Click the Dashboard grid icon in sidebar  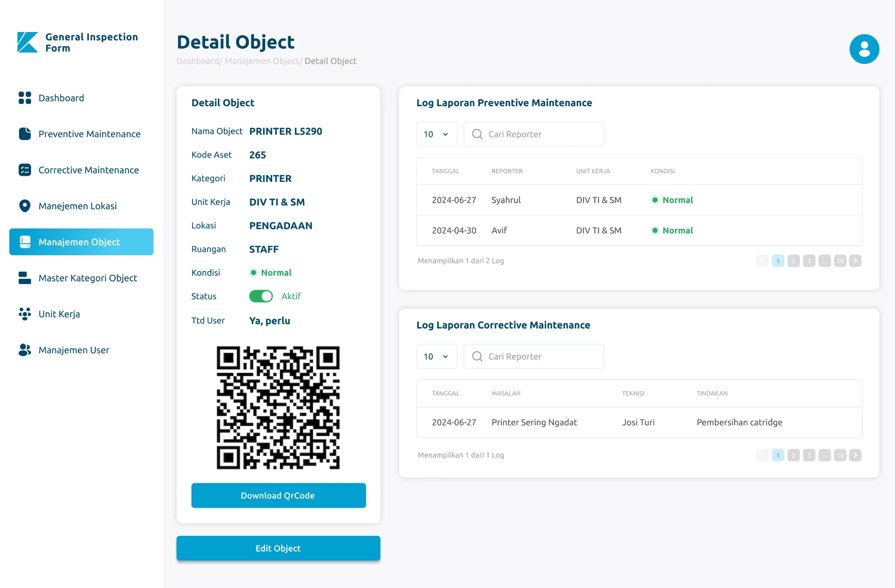[25, 98]
